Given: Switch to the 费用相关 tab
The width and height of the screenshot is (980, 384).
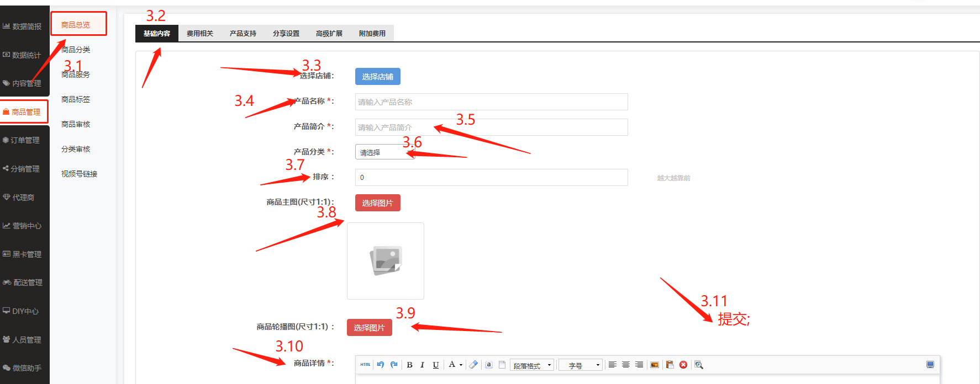Looking at the screenshot, I should (200, 34).
